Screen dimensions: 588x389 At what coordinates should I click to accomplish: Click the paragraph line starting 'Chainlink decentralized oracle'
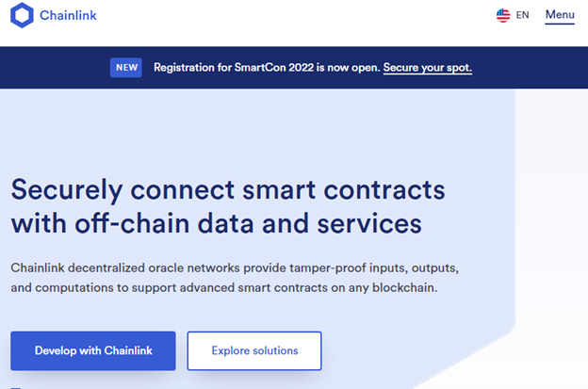click(x=235, y=267)
